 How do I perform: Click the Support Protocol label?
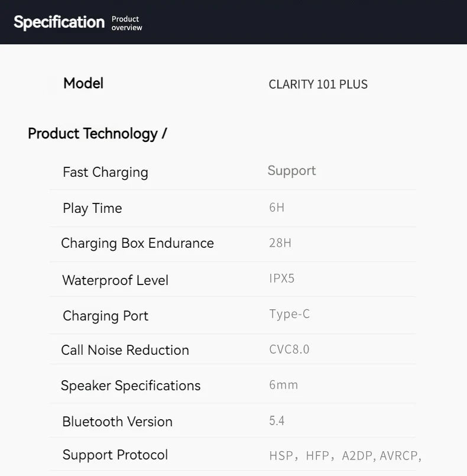tap(115, 455)
